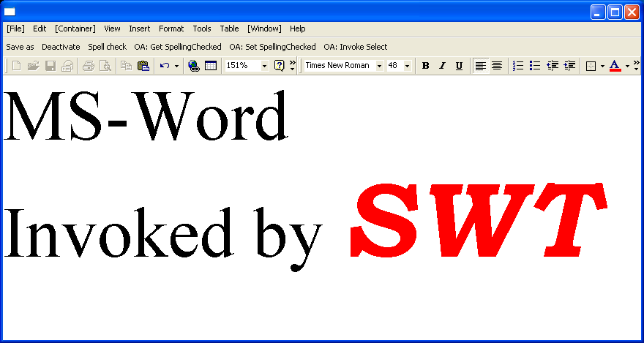The image size is (644, 343).
Task: Click the Save floppy disk icon
Action: pyautogui.click(x=50, y=66)
